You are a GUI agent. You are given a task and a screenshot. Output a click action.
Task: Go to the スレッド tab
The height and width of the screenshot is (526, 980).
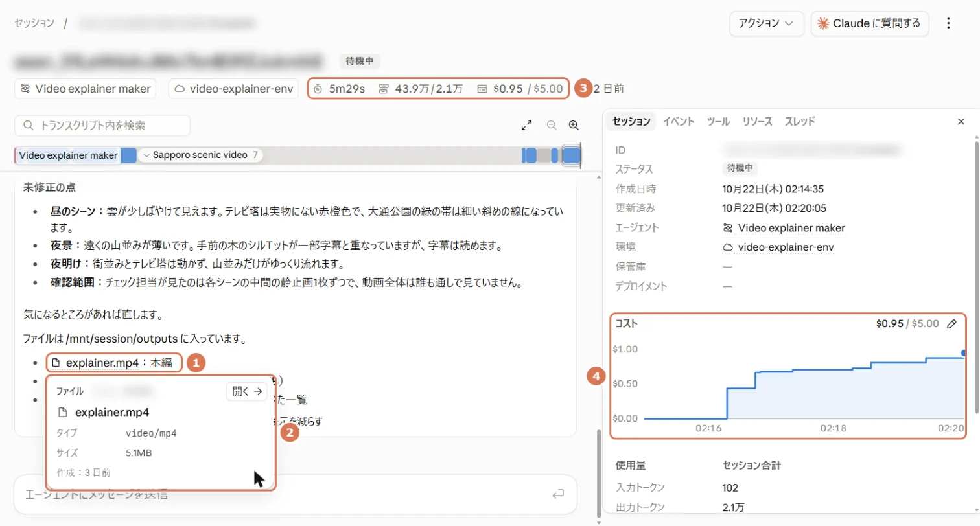800,121
